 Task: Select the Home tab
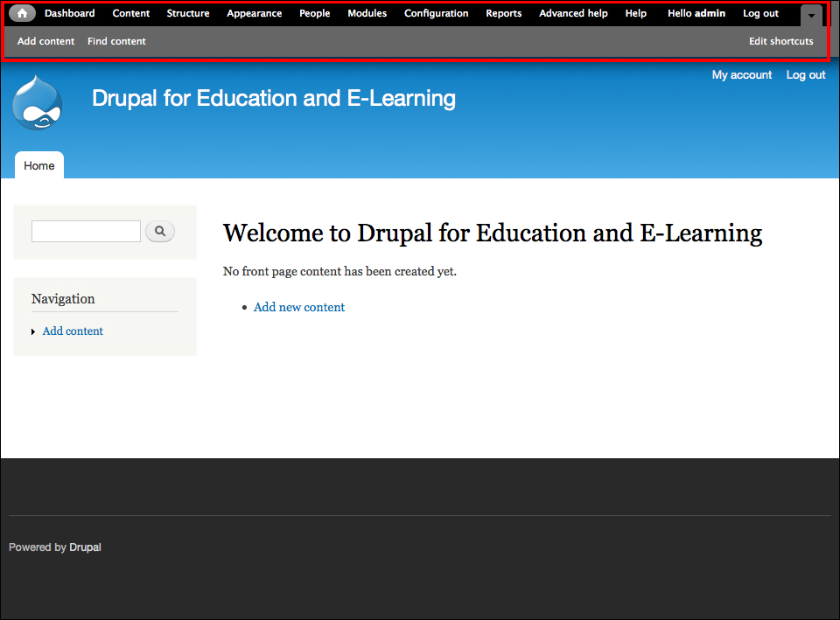39,165
